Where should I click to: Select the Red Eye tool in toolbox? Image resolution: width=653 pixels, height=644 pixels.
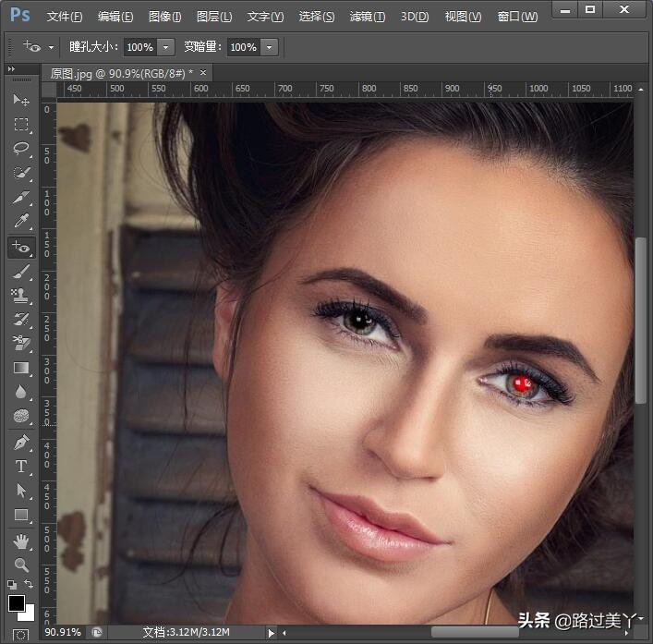(21, 247)
